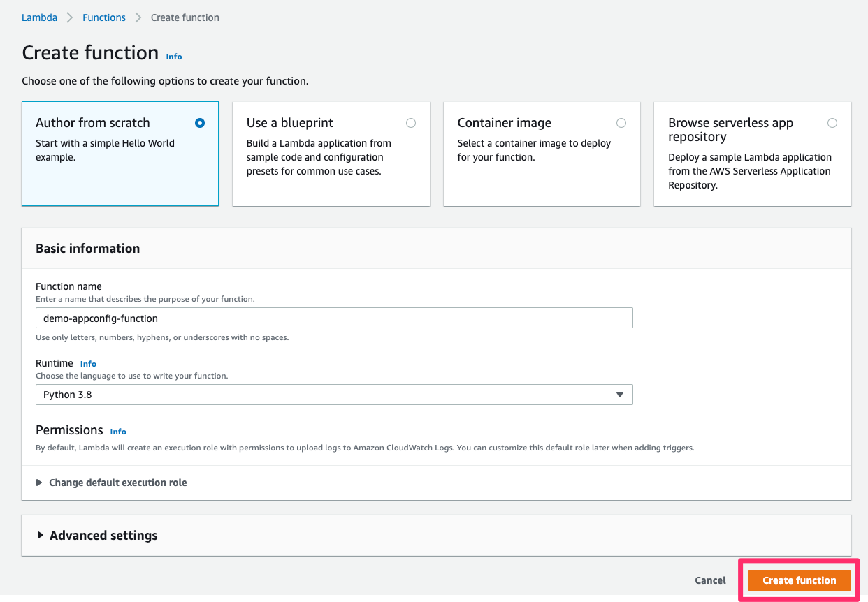Open Info link next to Create function heading
Screen dimensions: 868x602
(174, 57)
